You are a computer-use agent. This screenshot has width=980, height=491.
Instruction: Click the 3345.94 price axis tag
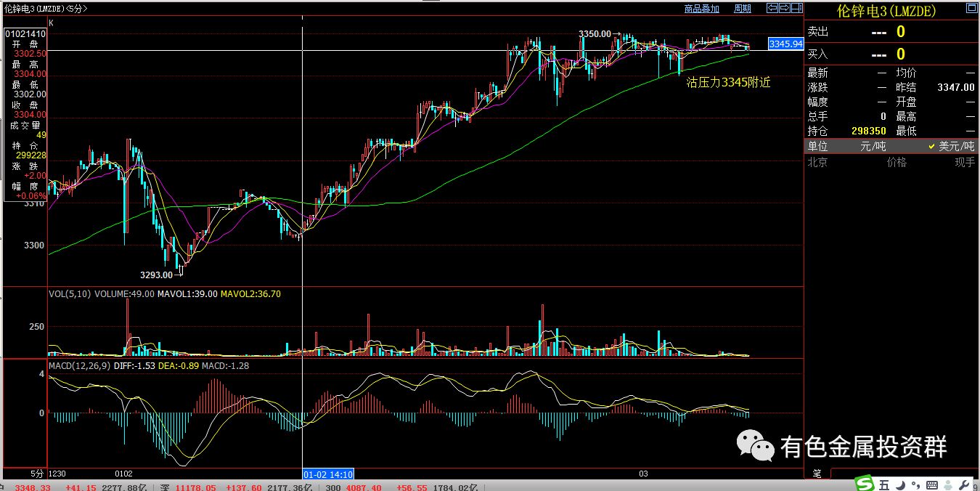point(786,44)
